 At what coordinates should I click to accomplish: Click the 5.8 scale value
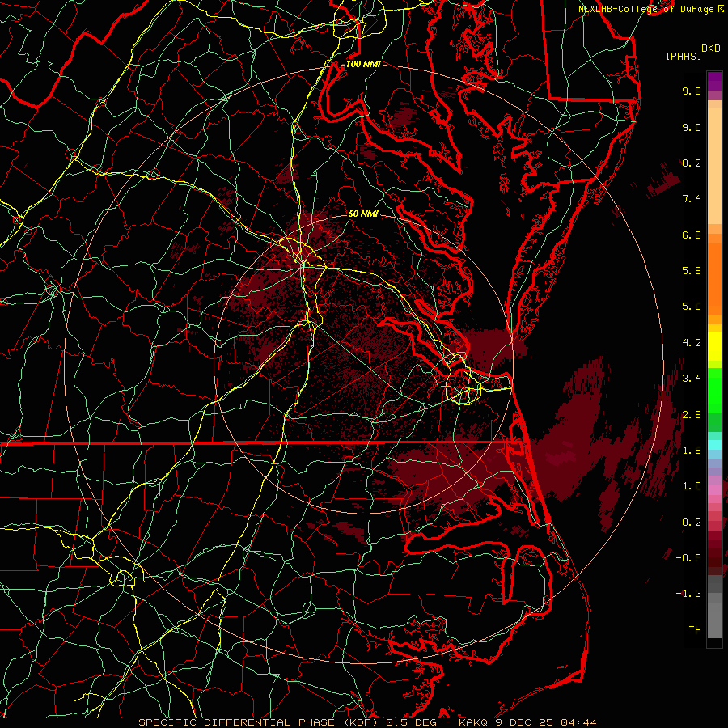pos(692,271)
